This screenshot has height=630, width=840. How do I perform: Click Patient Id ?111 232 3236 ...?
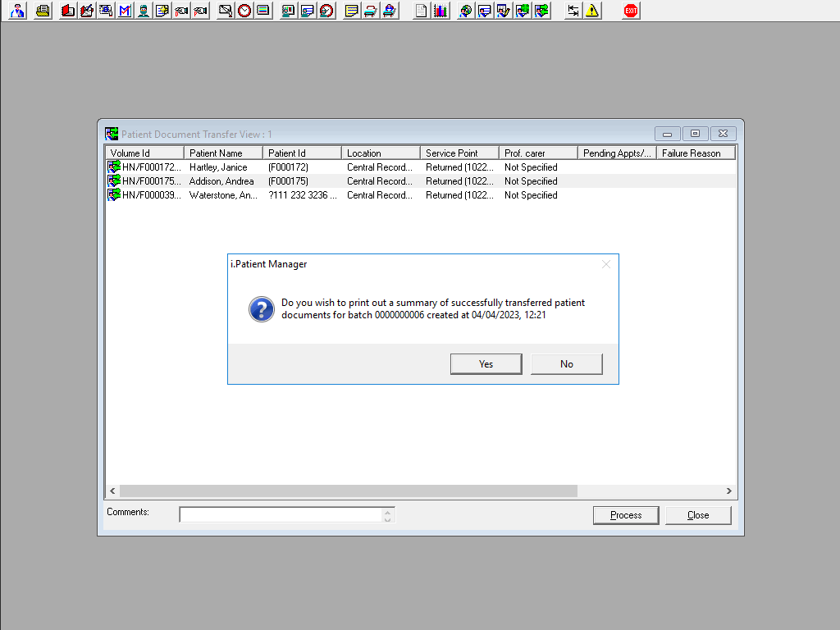302,195
